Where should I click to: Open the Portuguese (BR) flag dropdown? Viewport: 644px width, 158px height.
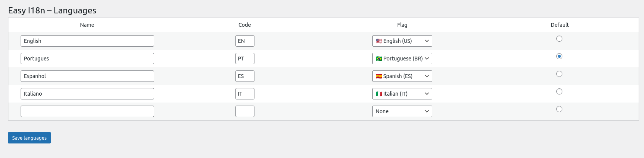pos(402,59)
